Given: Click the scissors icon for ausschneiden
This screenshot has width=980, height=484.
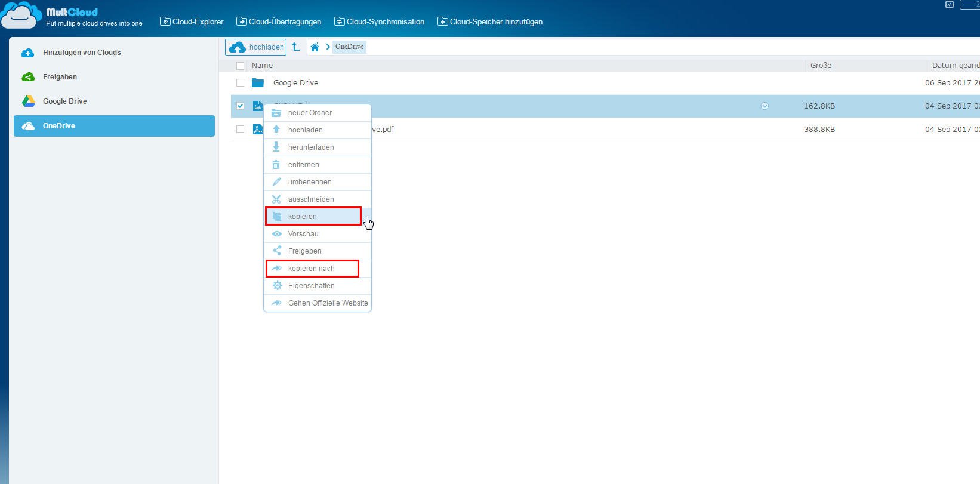Looking at the screenshot, I should pos(276,199).
